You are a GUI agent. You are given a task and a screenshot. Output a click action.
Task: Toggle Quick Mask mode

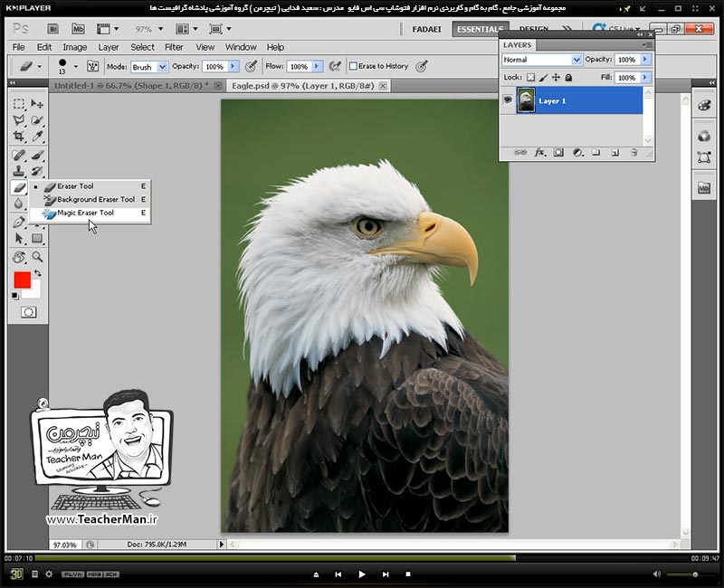[x=28, y=312]
